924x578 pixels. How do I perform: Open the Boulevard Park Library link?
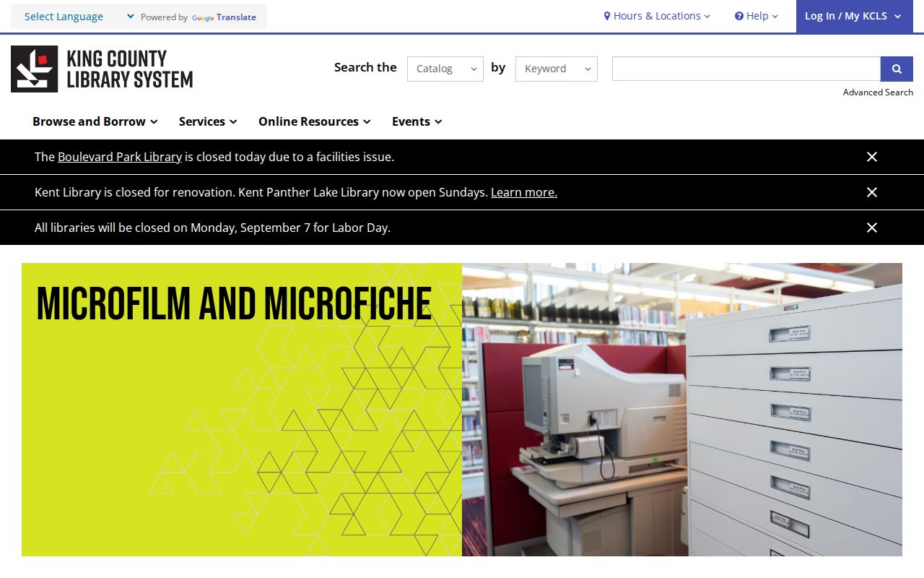[x=120, y=157]
